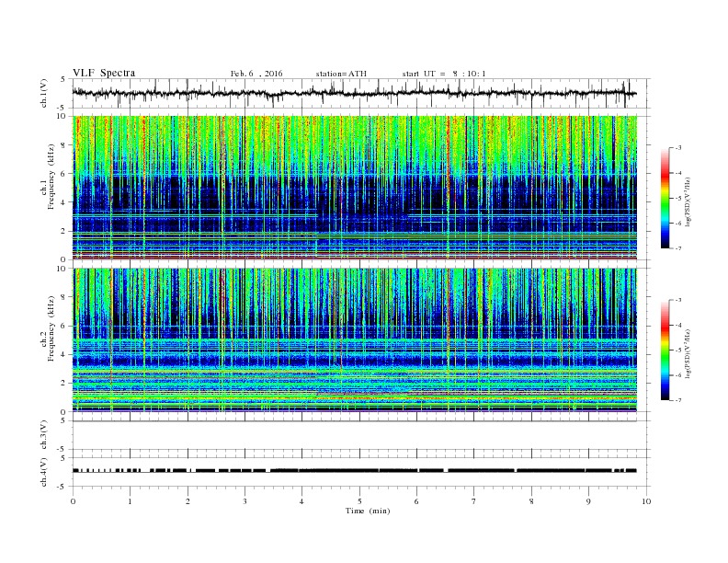Click the "5" tick on the time axis
Screen dimensions: 728x563
(359, 501)
